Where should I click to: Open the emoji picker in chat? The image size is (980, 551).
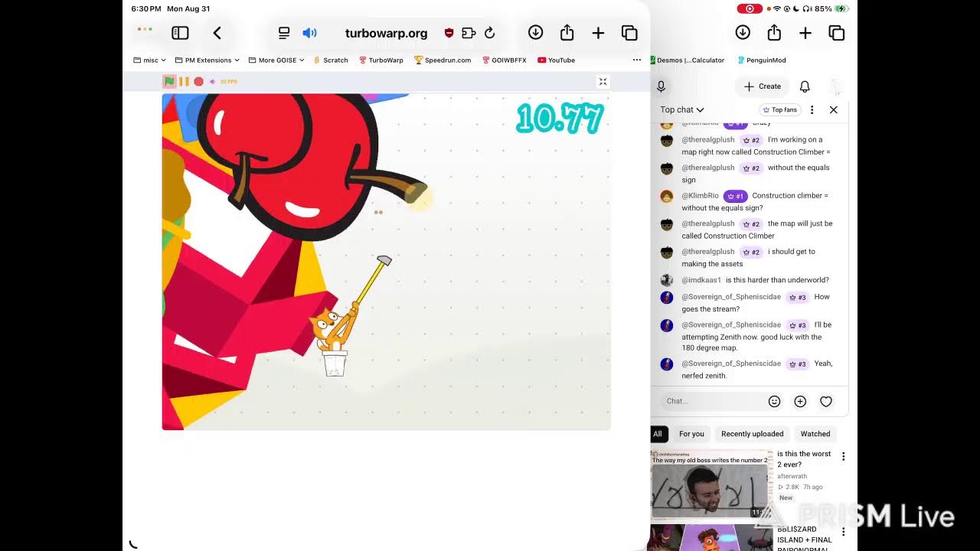[x=774, y=401]
